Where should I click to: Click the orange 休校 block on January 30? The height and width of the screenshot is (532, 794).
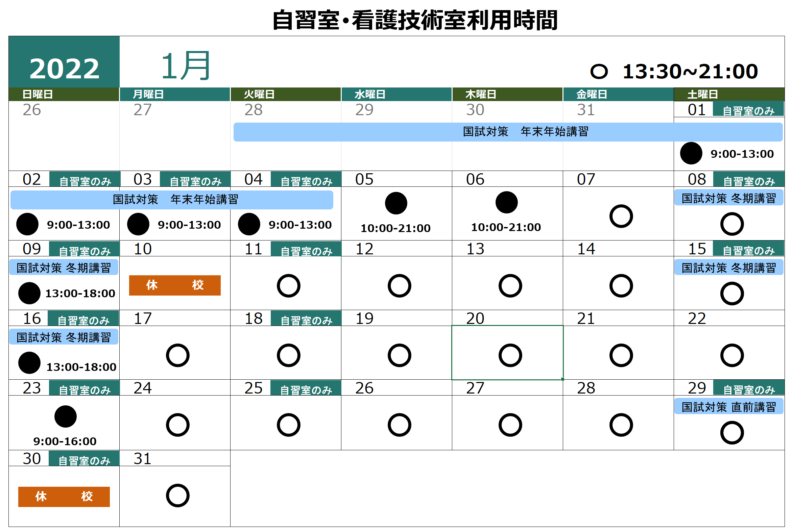(64, 497)
